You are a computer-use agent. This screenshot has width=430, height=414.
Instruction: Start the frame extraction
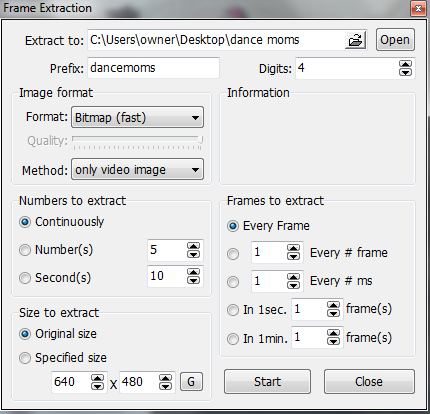click(x=267, y=381)
